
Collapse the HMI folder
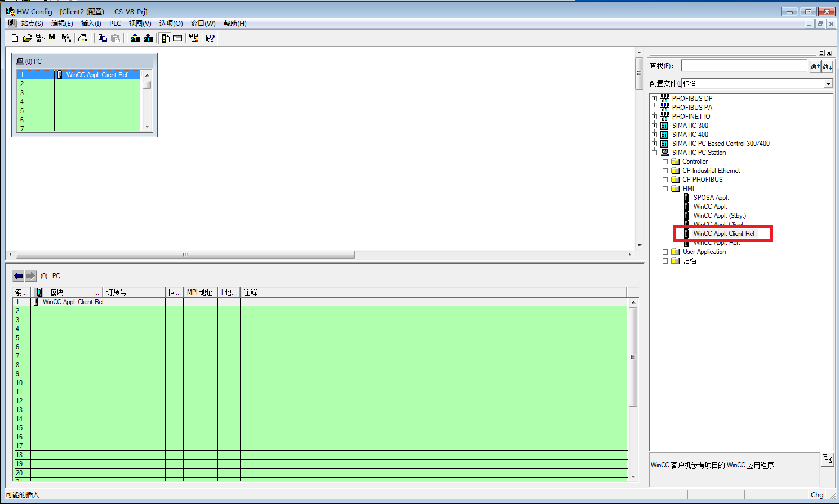point(665,189)
